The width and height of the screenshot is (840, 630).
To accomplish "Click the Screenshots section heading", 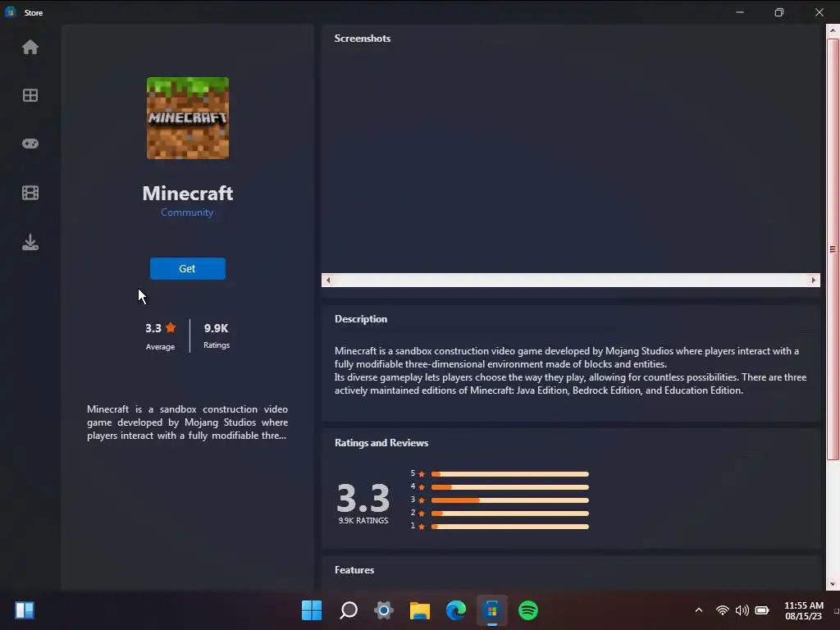I will [x=362, y=39].
